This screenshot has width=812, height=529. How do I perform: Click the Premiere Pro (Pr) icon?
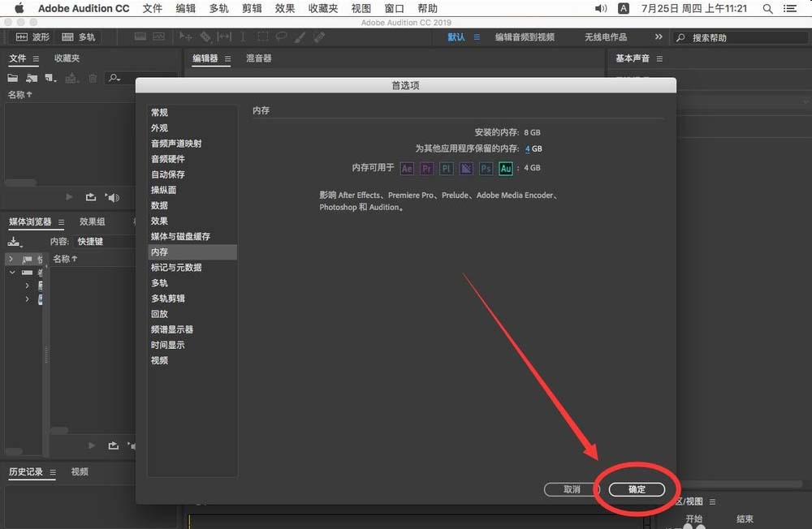tap(427, 168)
